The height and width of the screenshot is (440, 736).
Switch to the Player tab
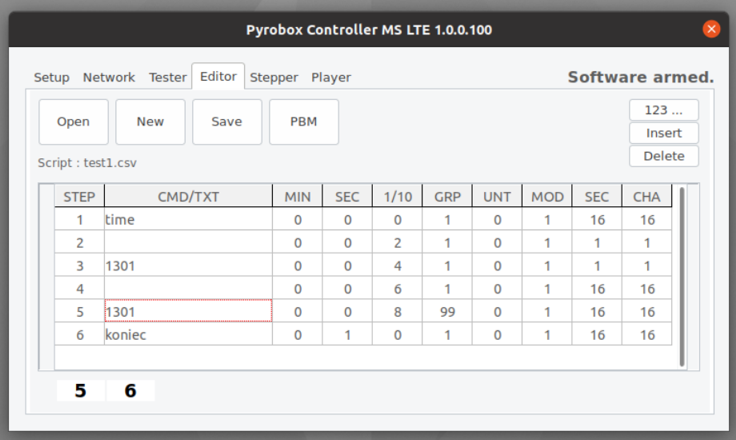click(x=331, y=77)
